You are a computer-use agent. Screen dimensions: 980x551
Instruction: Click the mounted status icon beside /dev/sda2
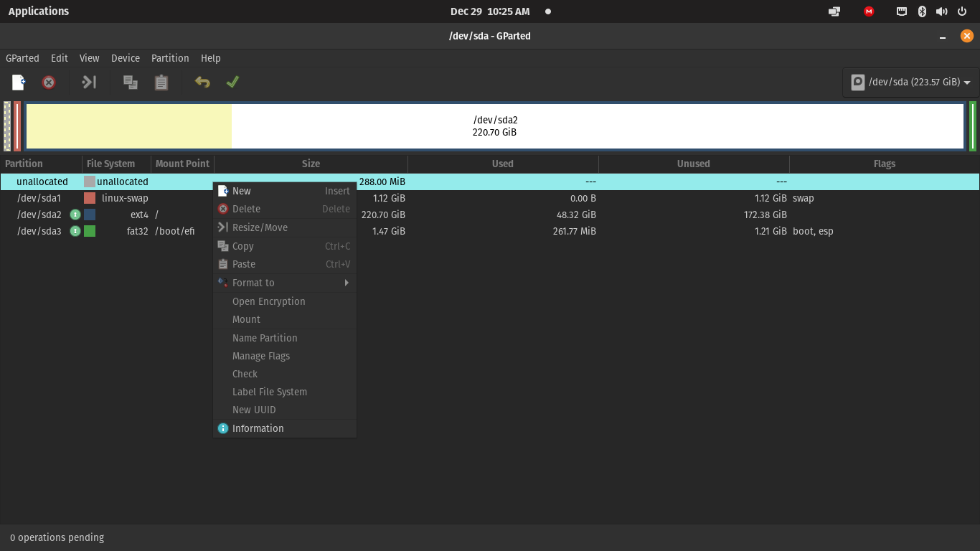click(75, 215)
